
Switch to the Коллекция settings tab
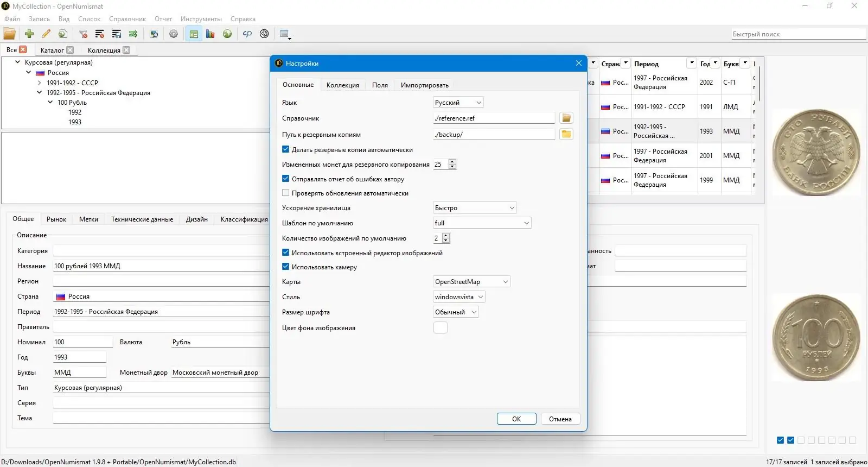[x=343, y=85]
